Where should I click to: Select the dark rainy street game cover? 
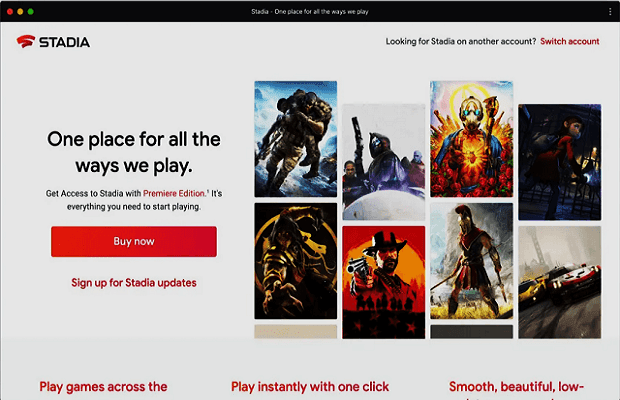pos(559,161)
